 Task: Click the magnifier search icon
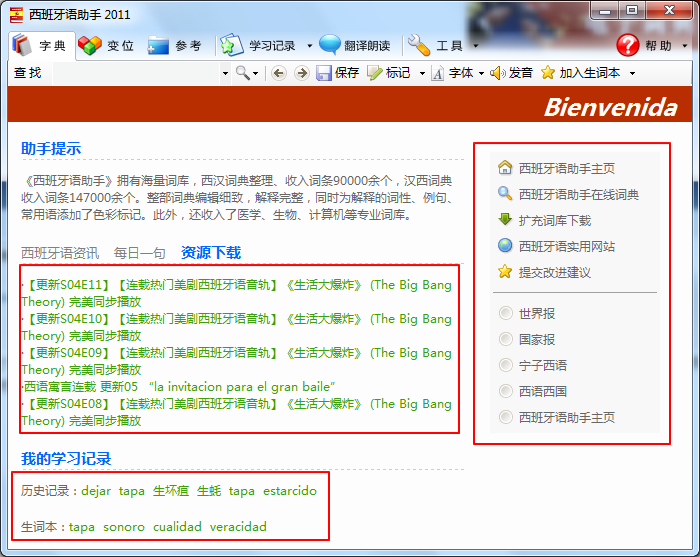coord(242,73)
